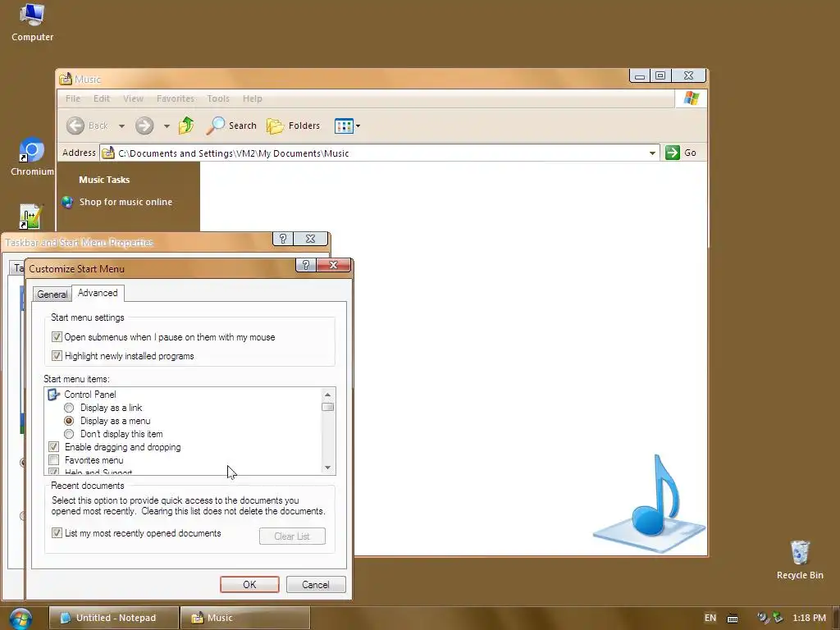840x630 pixels.
Task: Click the EN language indicator
Action: pos(710,618)
